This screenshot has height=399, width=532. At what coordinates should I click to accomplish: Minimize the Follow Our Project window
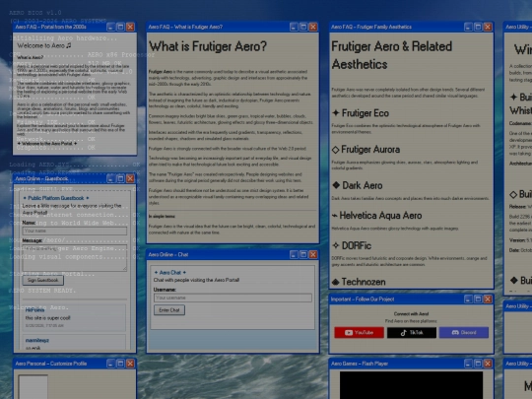pyautogui.click(x=468, y=299)
